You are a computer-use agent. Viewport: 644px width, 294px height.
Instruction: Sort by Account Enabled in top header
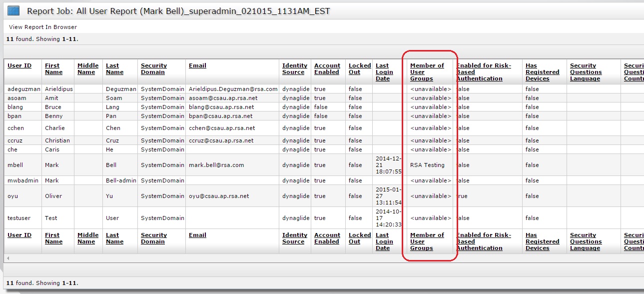click(327, 69)
